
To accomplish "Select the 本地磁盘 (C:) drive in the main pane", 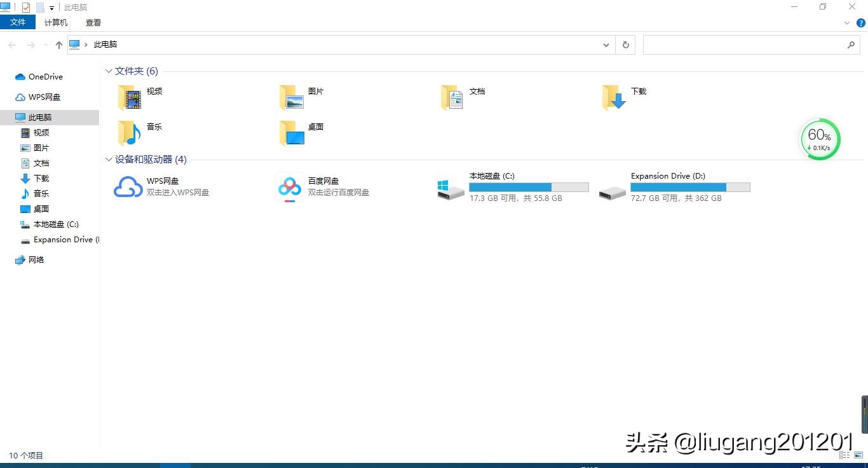I will 512,187.
